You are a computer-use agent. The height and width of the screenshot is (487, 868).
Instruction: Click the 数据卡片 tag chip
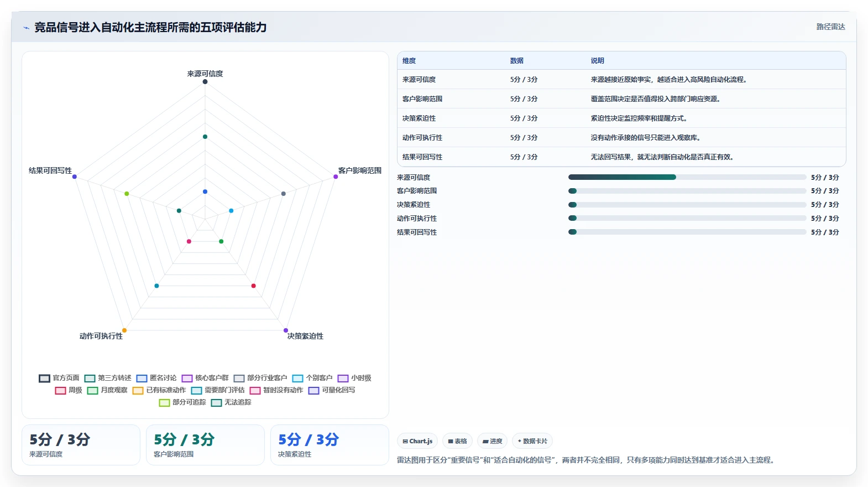click(x=532, y=441)
